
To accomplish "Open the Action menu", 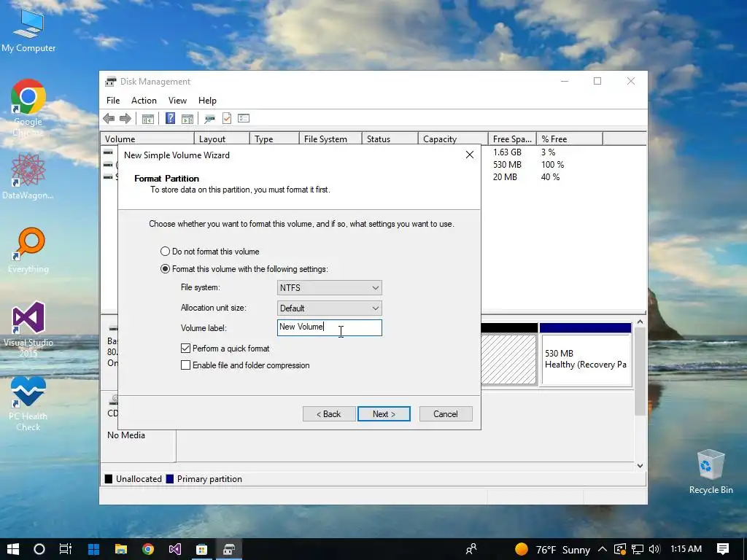I will (144, 101).
